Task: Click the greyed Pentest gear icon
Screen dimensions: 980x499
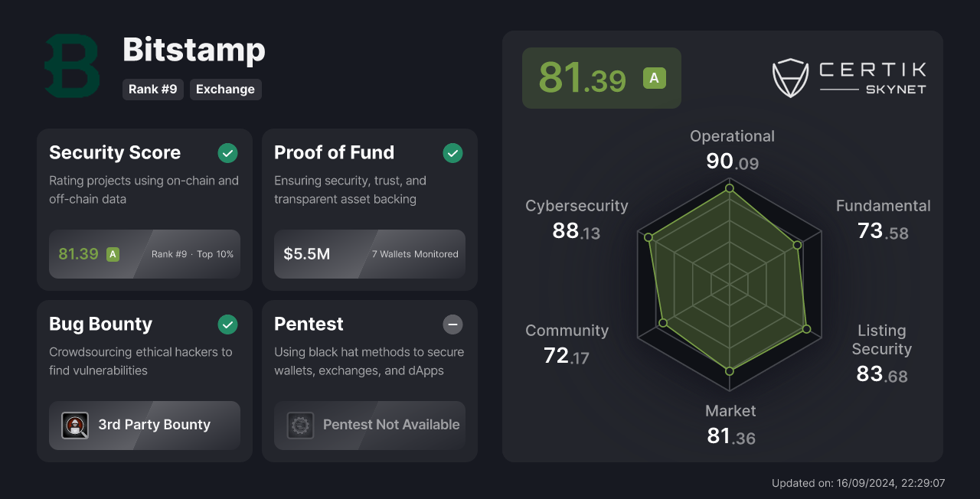Action: click(x=300, y=425)
